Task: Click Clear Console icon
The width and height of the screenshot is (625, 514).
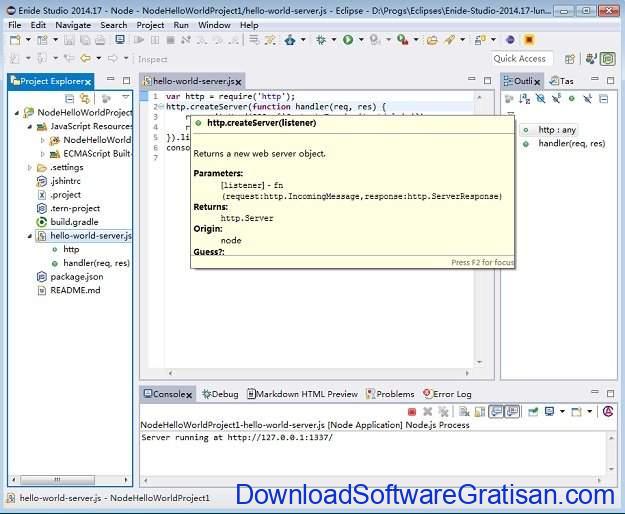Action: 464,412
